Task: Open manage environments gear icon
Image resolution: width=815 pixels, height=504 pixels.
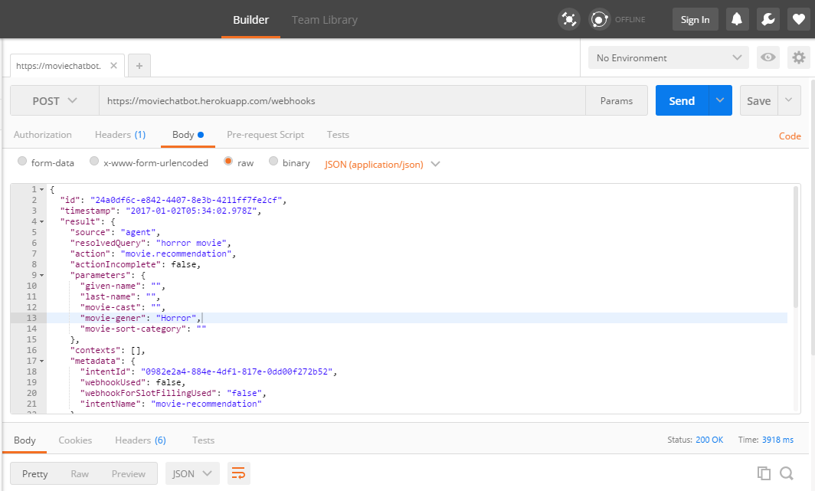Action: pos(799,57)
